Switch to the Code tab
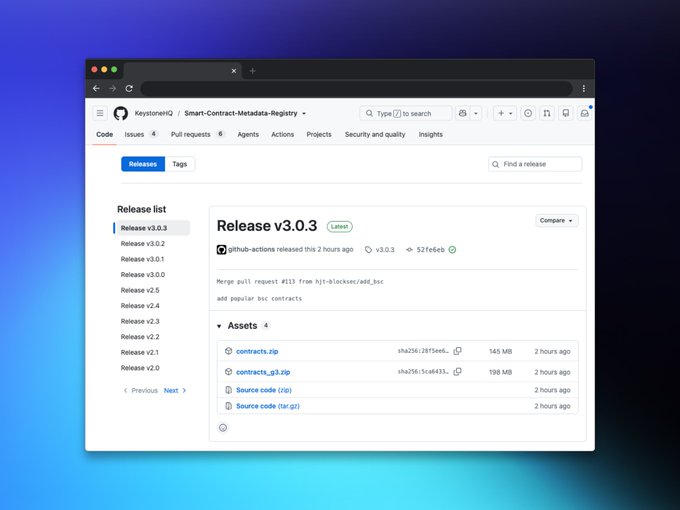680x510 pixels. coord(105,134)
